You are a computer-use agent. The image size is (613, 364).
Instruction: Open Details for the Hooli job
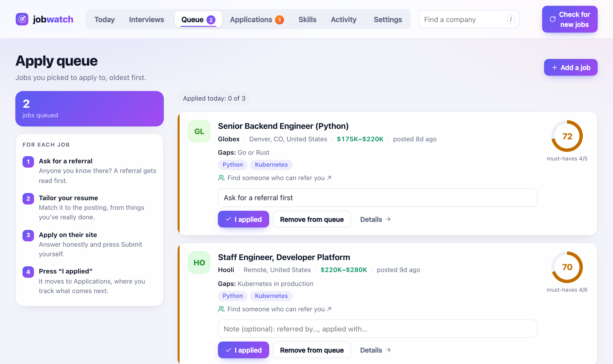pos(375,350)
